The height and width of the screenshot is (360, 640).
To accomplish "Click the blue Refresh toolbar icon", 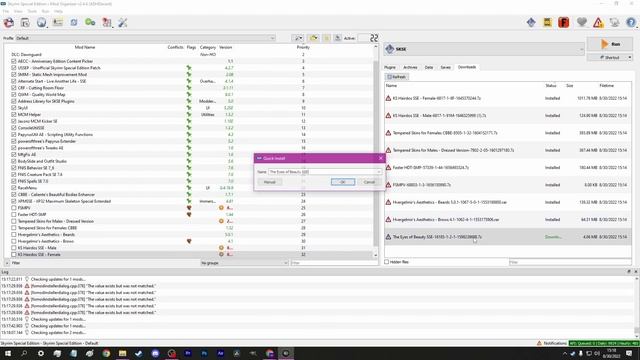I will [x=74, y=23].
